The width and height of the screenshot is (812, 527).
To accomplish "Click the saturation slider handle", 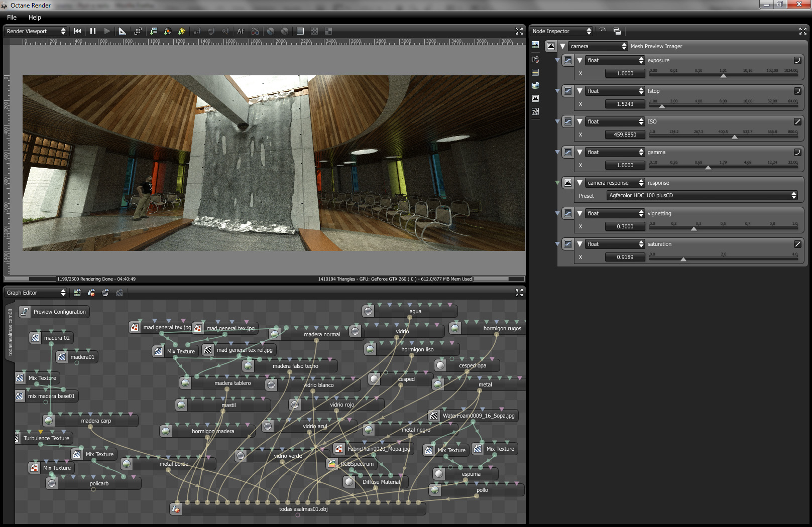I will (683, 259).
